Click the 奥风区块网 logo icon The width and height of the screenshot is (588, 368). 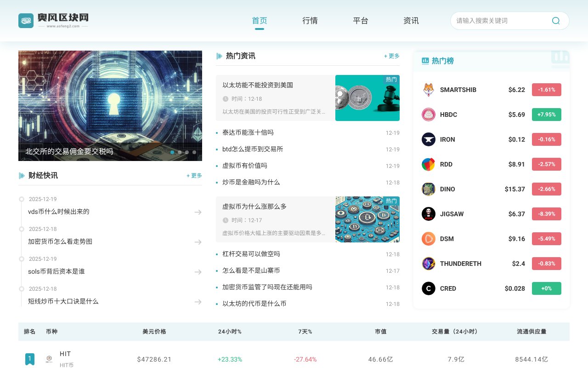(x=26, y=20)
